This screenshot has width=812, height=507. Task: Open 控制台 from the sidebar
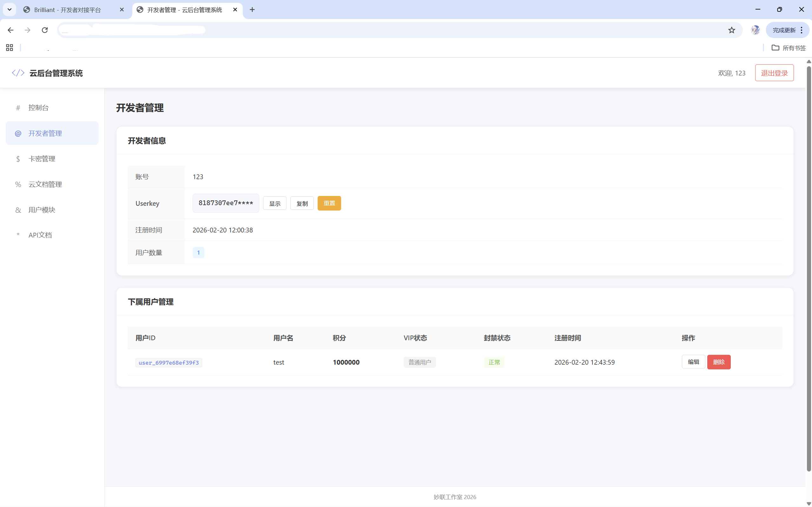click(x=39, y=107)
